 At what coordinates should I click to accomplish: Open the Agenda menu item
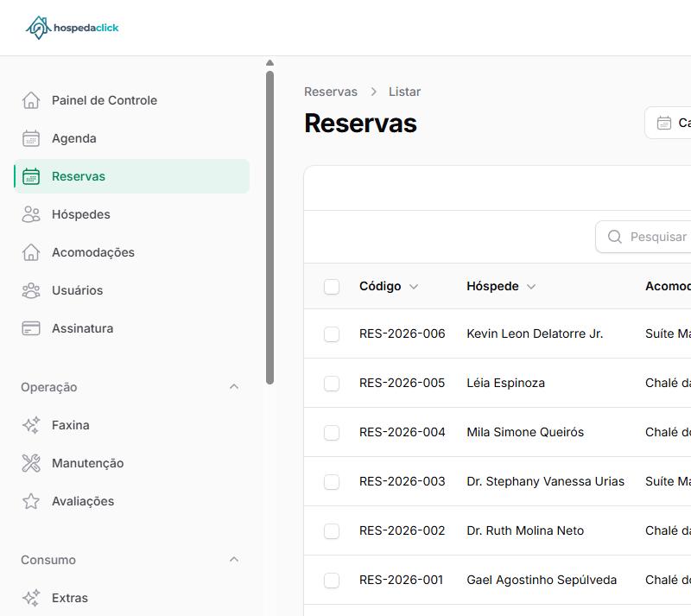pos(132,138)
